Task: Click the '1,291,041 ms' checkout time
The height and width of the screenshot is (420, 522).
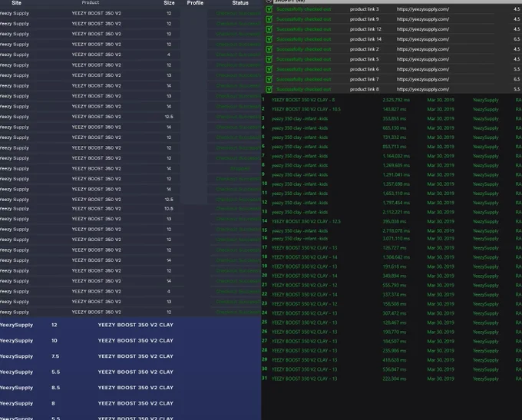Action: pyautogui.click(x=396, y=175)
